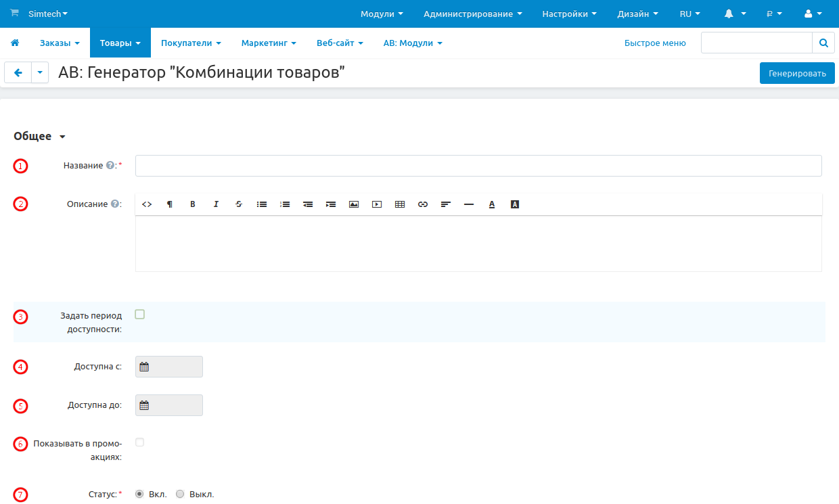
Task: Apply italic formatting in the editor
Action: click(216, 204)
